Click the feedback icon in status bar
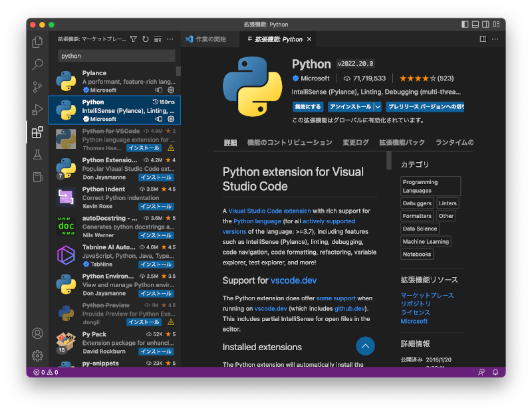The width and height of the screenshot is (532, 412). (x=481, y=372)
